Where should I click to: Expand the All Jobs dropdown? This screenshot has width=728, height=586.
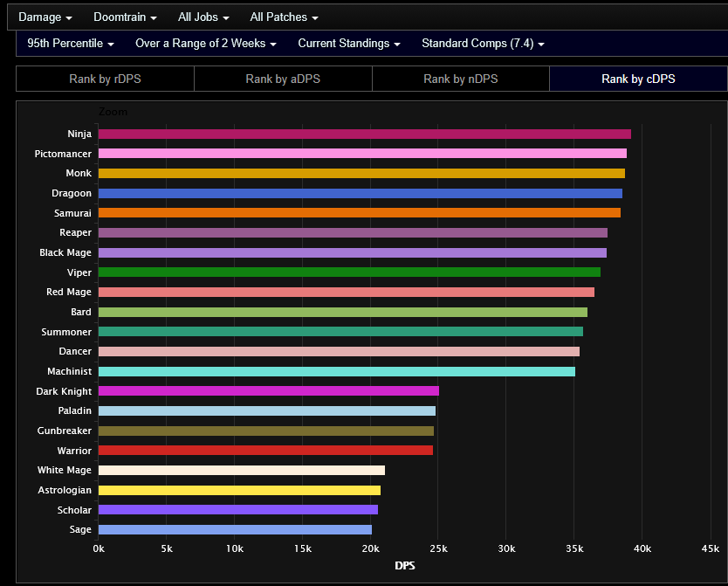coord(203,17)
